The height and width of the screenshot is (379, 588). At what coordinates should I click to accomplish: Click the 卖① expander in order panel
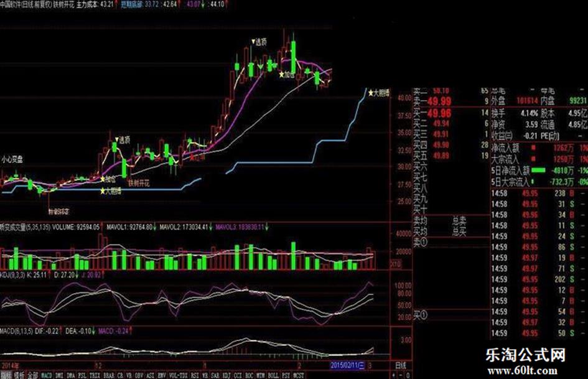pos(420,243)
